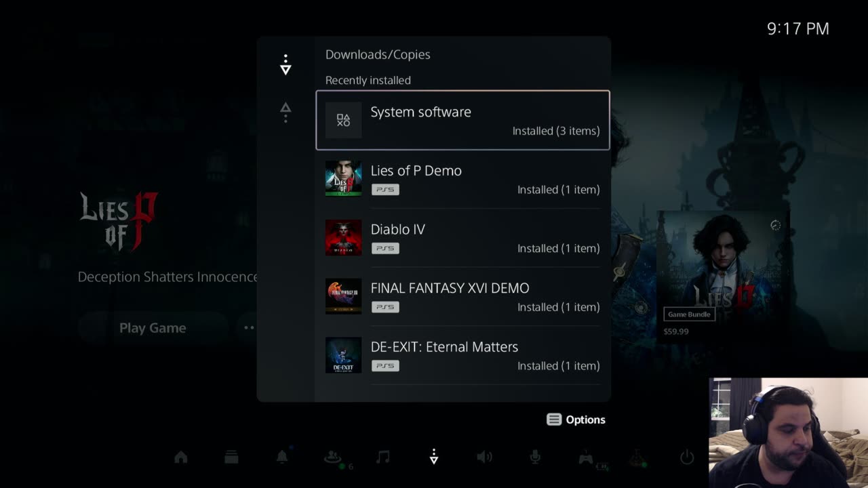Screen dimensions: 868x488
Task: Open the Power icon
Action: click(687, 457)
